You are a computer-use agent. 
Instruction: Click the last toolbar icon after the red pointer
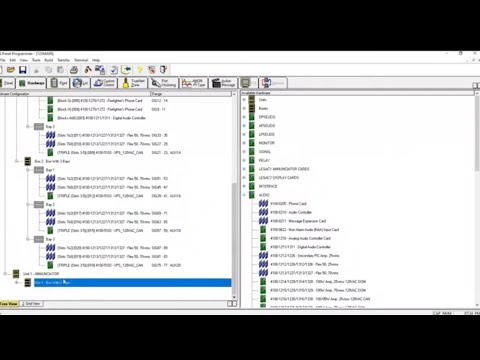click(x=163, y=70)
